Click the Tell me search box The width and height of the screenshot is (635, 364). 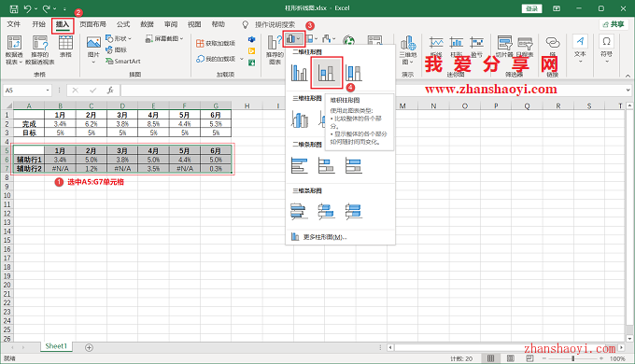(x=270, y=24)
